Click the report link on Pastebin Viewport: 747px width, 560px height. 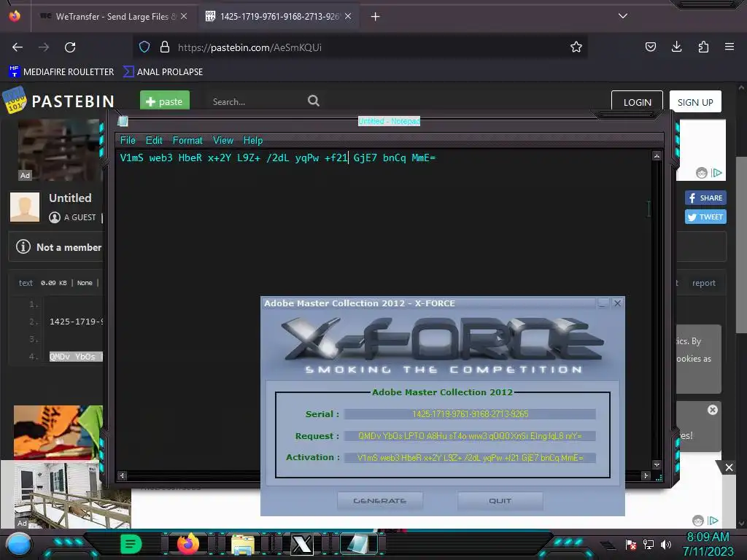tap(704, 283)
